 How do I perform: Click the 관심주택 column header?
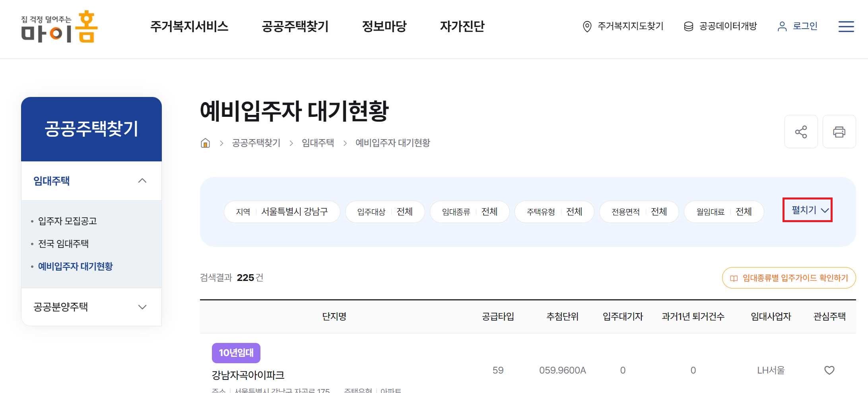click(829, 316)
